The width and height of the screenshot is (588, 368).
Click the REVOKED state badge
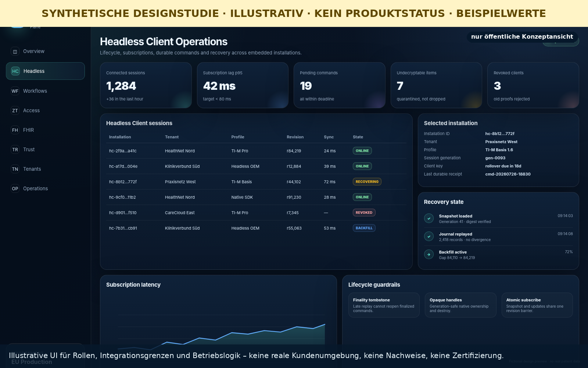364,213
